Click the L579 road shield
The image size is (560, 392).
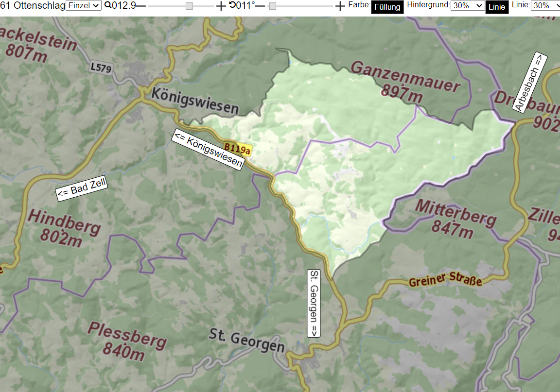point(101,67)
